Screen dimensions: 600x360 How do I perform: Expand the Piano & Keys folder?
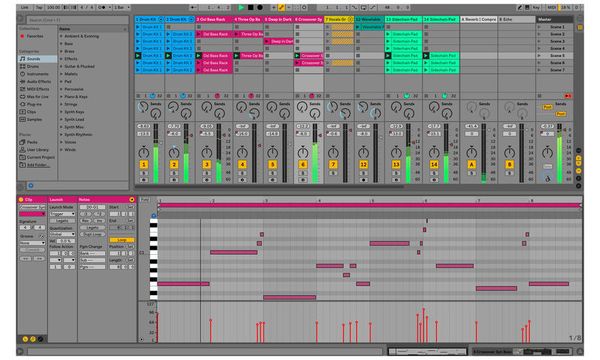[x=61, y=97]
